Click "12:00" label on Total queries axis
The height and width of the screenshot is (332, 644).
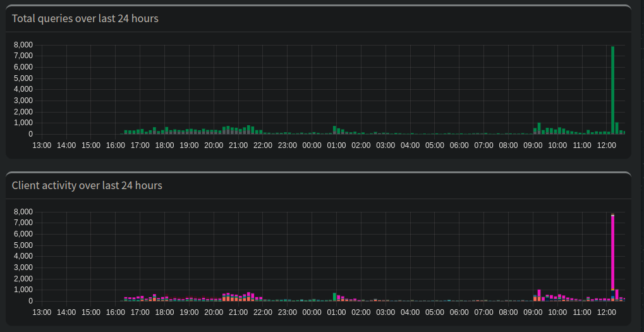point(607,145)
